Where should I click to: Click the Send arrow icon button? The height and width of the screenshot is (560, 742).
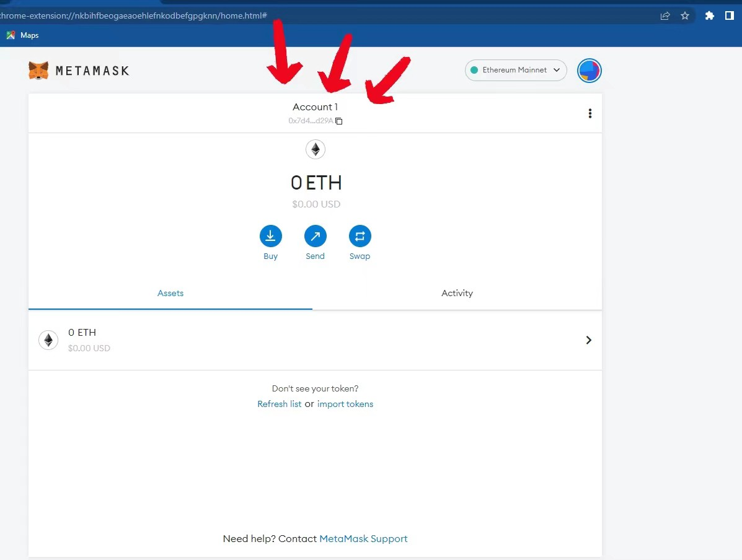coord(315,236)
